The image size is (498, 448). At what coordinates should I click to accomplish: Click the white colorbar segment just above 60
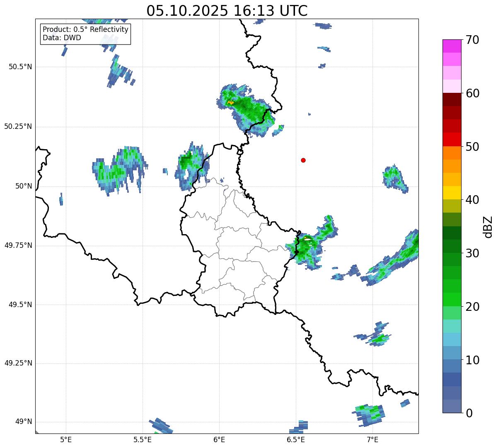tap(452, 86)
